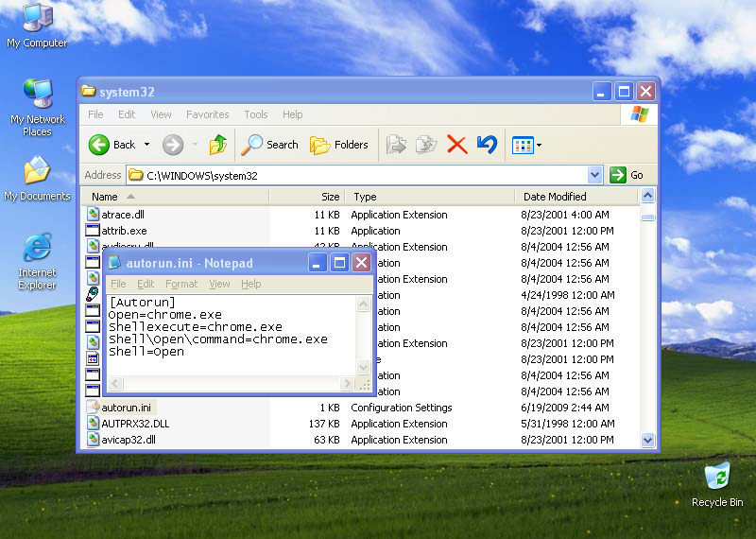Click the Forward arrow in Explorer toolbar
The width and height of the screenshot is (756, 539).
coord(173,145)
